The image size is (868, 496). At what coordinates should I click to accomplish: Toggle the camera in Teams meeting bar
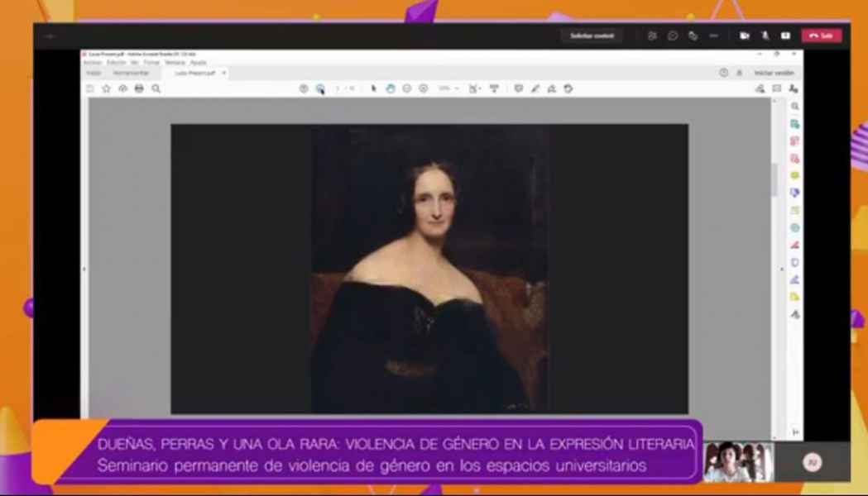pos(745,36)
